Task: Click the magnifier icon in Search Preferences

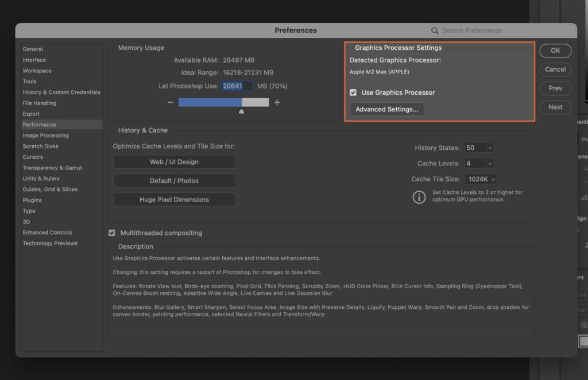Action: [435, 30]
